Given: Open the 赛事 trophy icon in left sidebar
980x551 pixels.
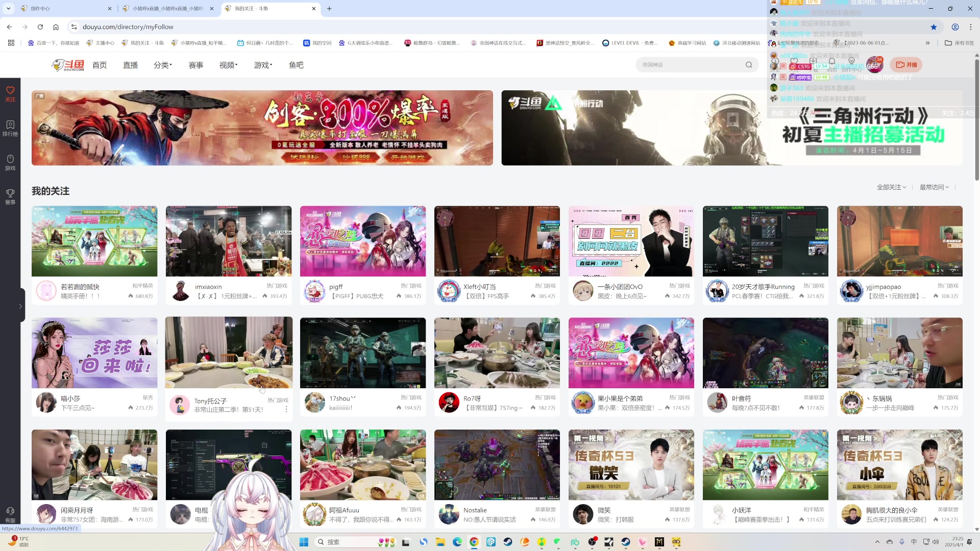Looking at the screenshot, I should (10, 196).
